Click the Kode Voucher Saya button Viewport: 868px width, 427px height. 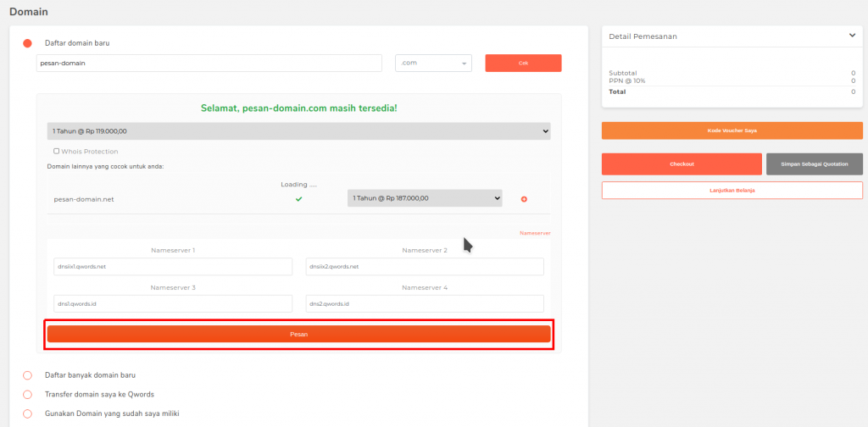[732, 130]
